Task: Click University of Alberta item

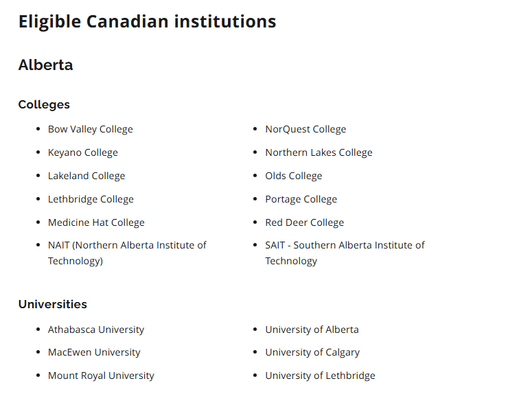Action: coord(312,329)
